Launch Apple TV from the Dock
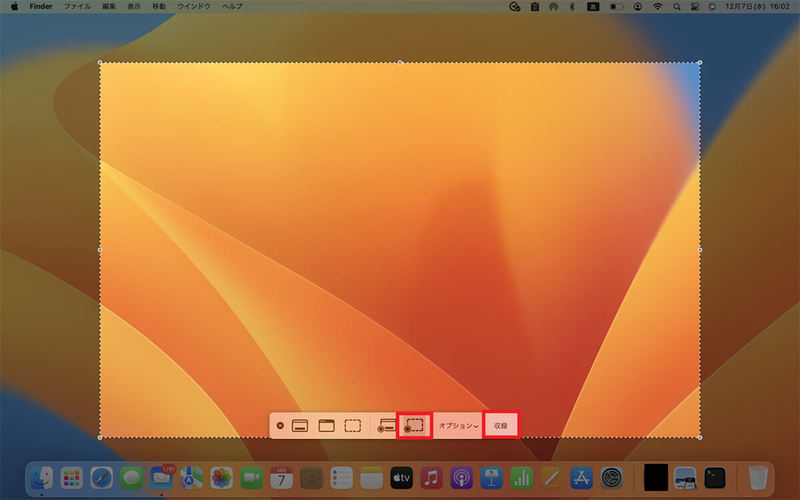This screenshot has width=800, height=500. [x=402, y=478]
